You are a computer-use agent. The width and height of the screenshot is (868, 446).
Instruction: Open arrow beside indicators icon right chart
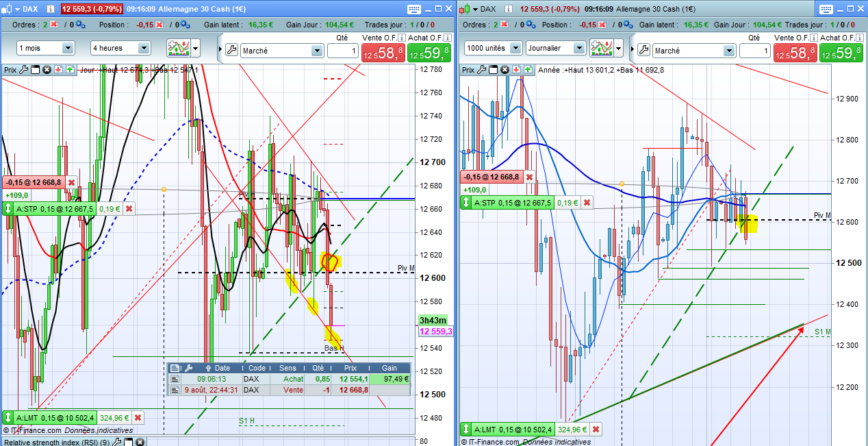(x=620, y=49)
